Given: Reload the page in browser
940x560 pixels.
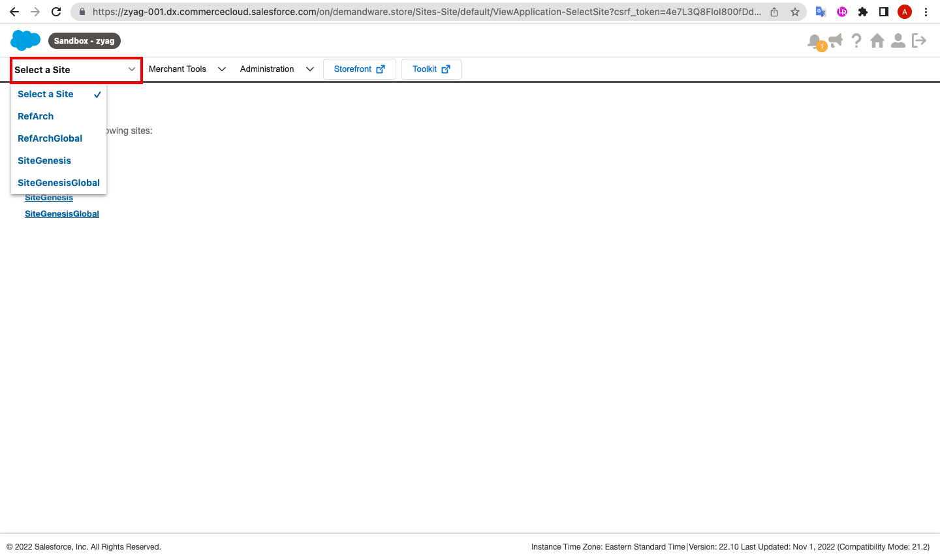Looking at the screenshot, I should click(56, 12).
